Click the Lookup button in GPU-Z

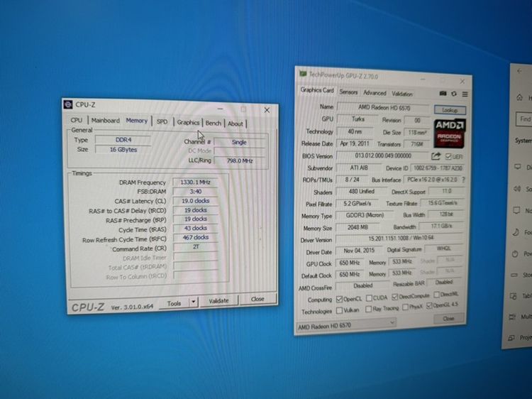pyautogui.click(x=450, y=110)
